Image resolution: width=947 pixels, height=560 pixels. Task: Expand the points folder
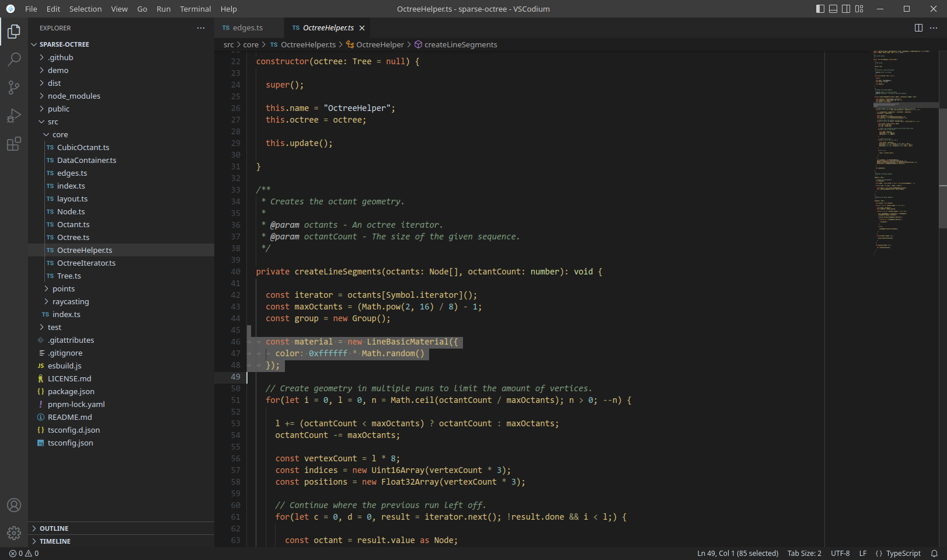click(x=121, y=288)
